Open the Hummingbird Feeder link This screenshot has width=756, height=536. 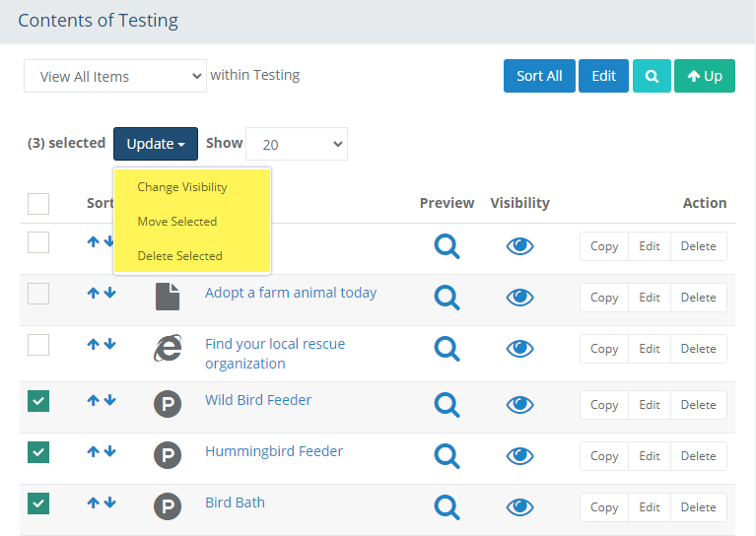(274, 451)
